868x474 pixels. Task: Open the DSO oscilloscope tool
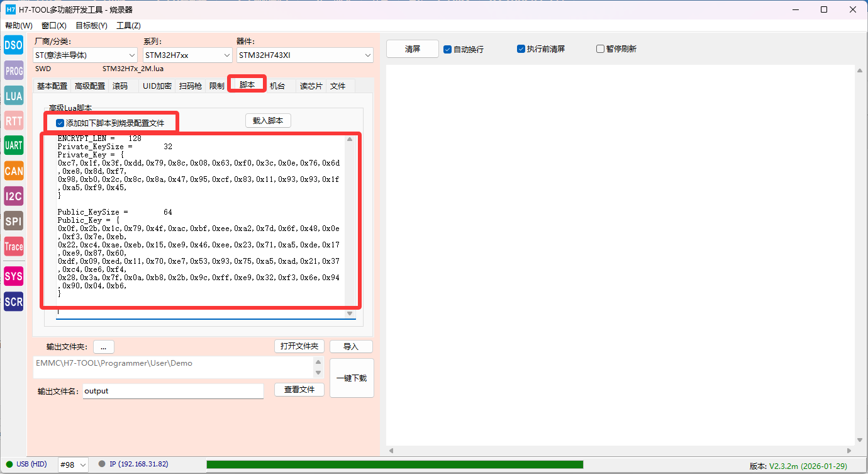(14, 45)
